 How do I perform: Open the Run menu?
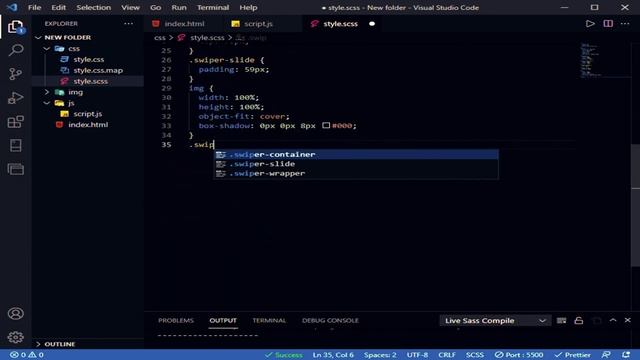tap(179, 7)
